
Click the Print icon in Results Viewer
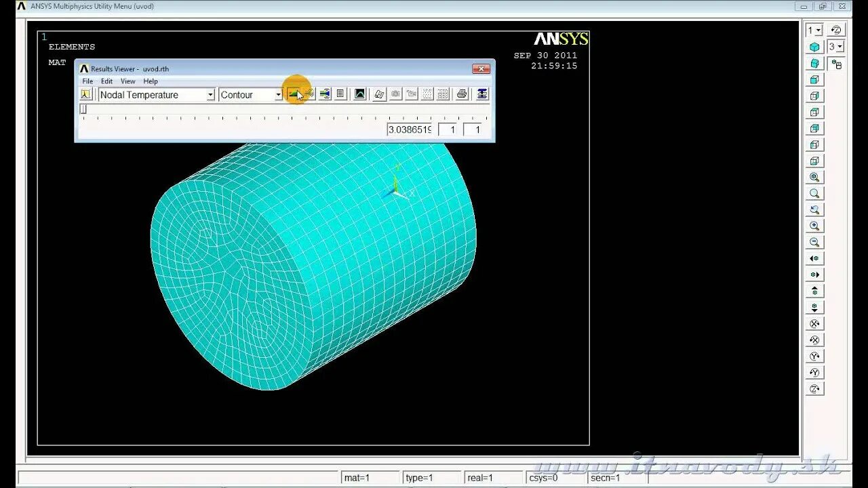[462, 94]
